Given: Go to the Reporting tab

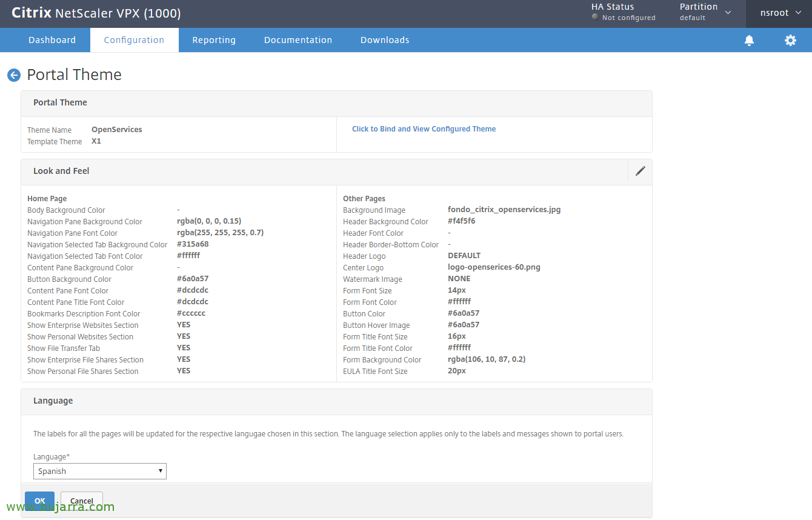Looking at the screenshot, I should pyautogui.click(x=214, y=40).
